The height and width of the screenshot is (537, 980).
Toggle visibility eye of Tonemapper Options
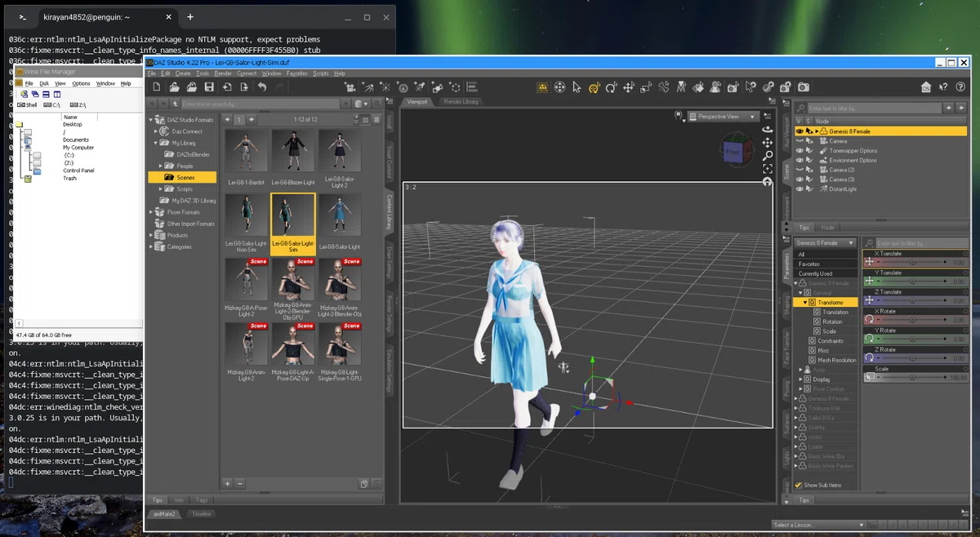coord(800,151)
